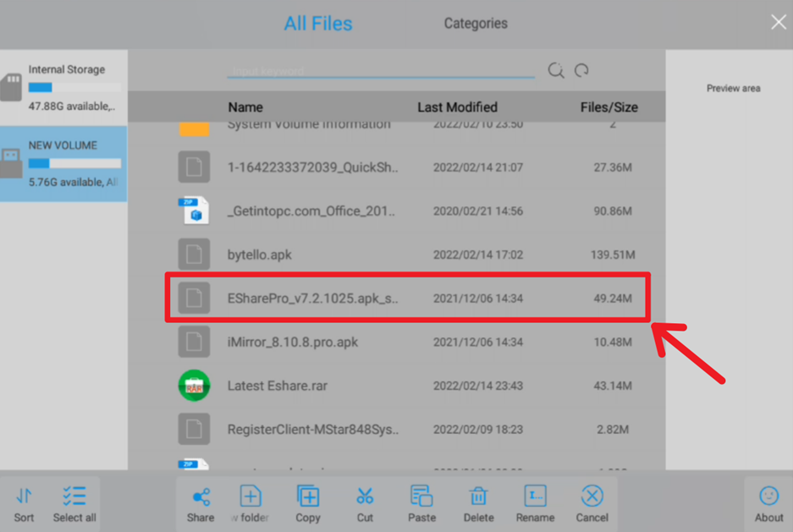Click NEW VOLUME usage bar
The image size is (793, 532).
[x=74, y=163]
